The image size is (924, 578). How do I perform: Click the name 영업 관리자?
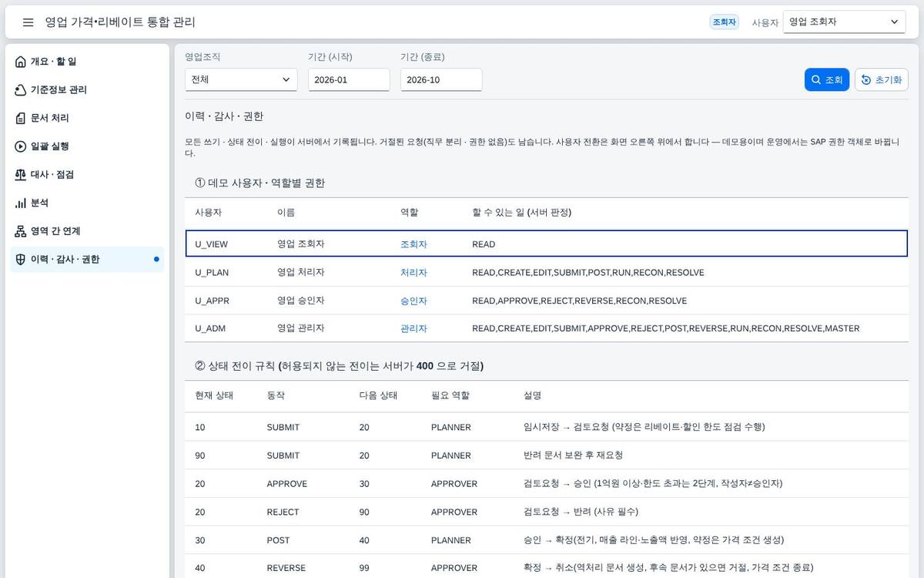point(301,328)
